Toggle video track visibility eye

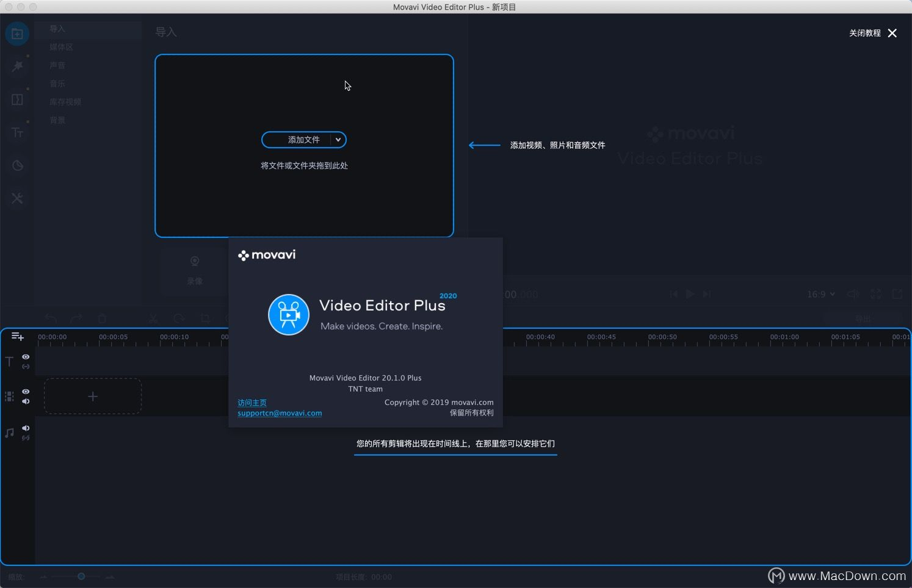click(26, 392)
